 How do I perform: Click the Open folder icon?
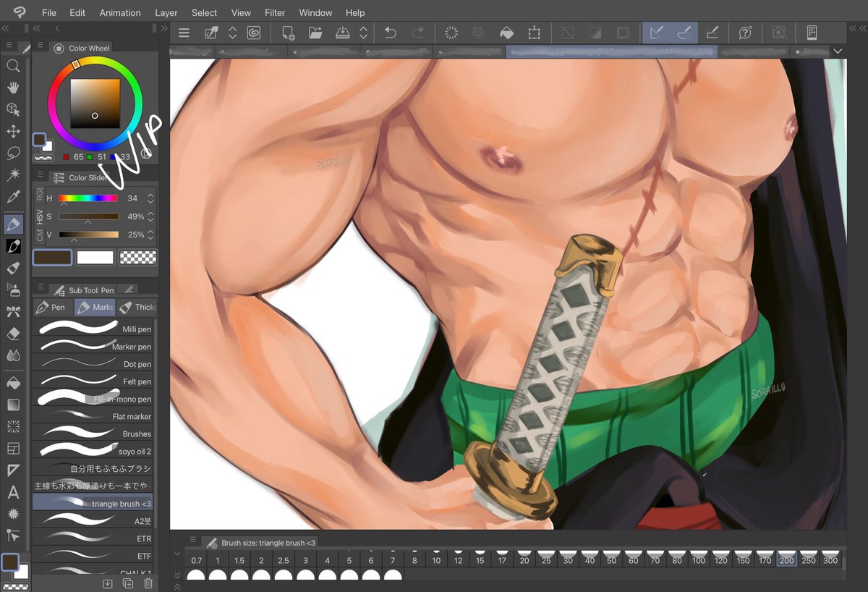click(315, 33)
